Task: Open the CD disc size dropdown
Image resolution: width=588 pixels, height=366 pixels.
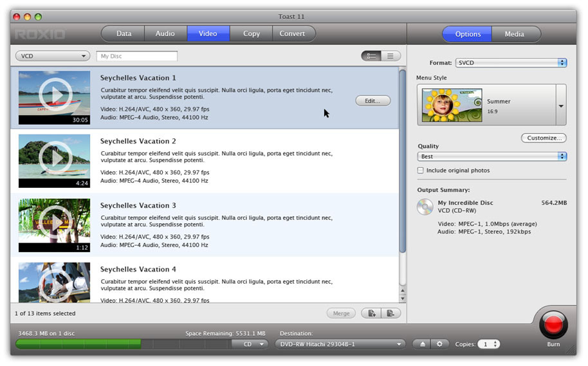Action: [250, 344]
